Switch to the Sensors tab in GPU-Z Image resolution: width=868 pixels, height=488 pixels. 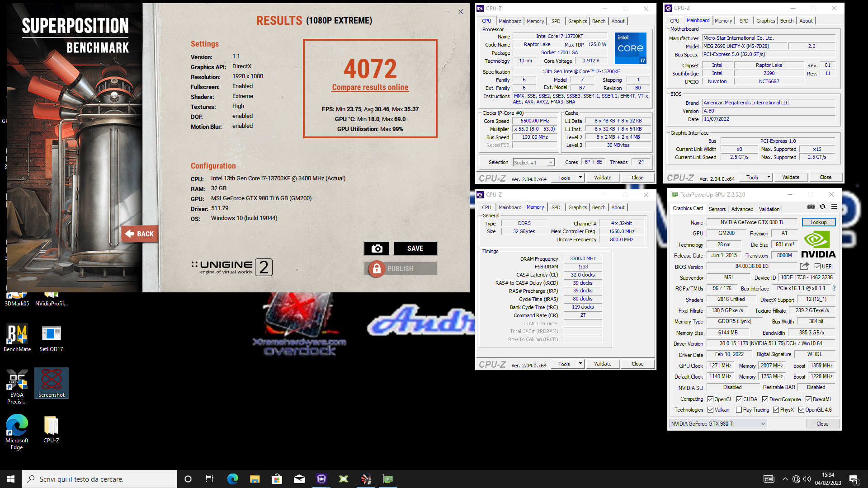tap(717, 209)
